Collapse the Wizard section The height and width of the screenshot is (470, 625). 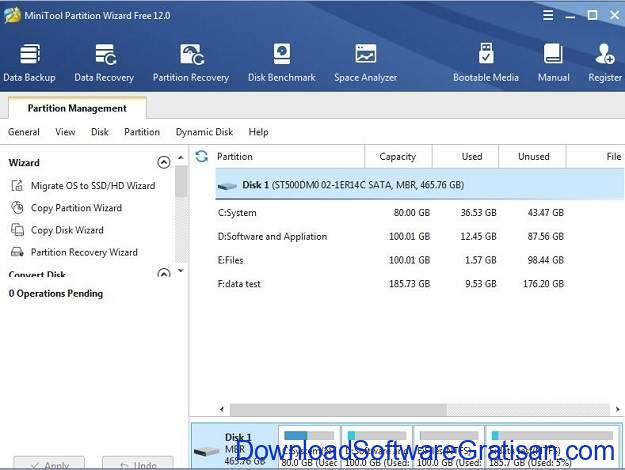164,162
